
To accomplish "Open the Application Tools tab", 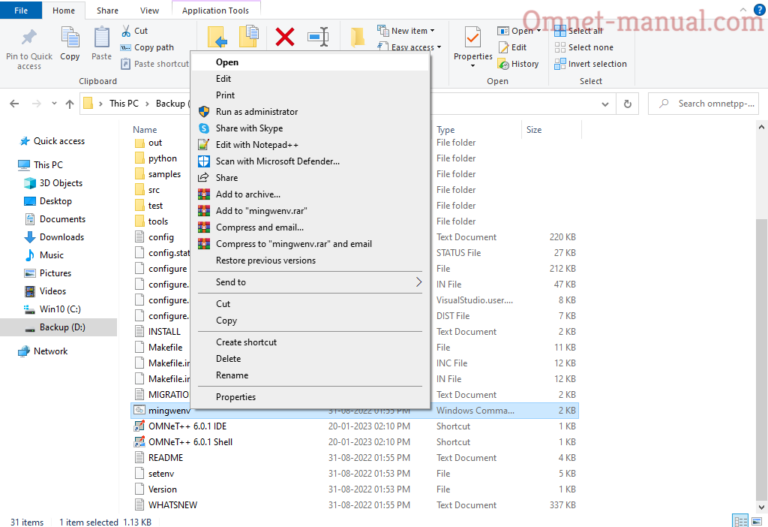I will [x=216, y=10].
